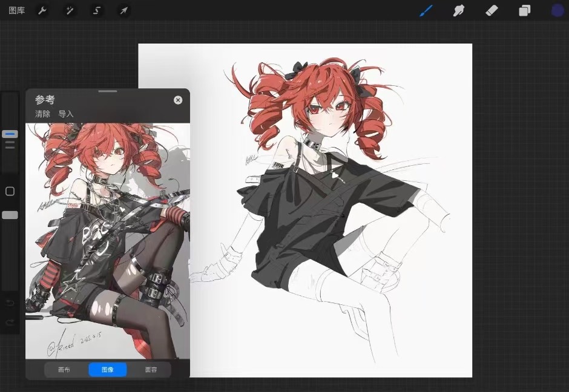
Task: Click the 参考 panel title
Action: click(45, 99)
